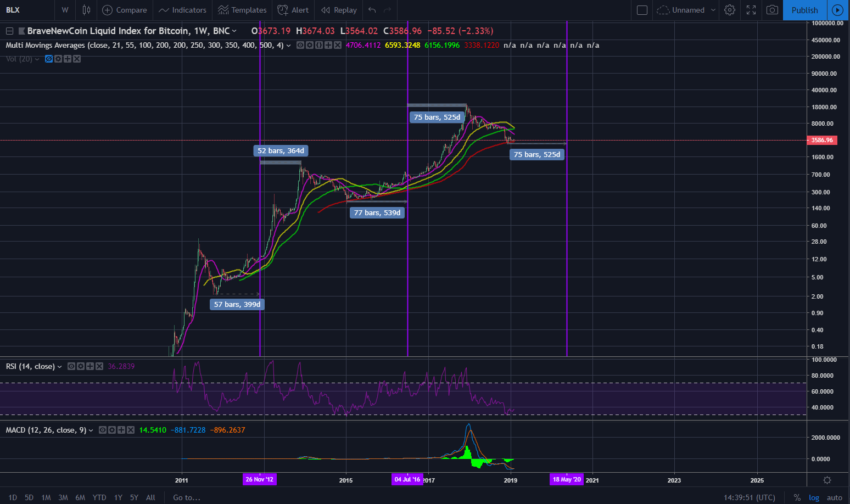
Task: Click plus icon on the Vol legend
Action: coord(68,59)
